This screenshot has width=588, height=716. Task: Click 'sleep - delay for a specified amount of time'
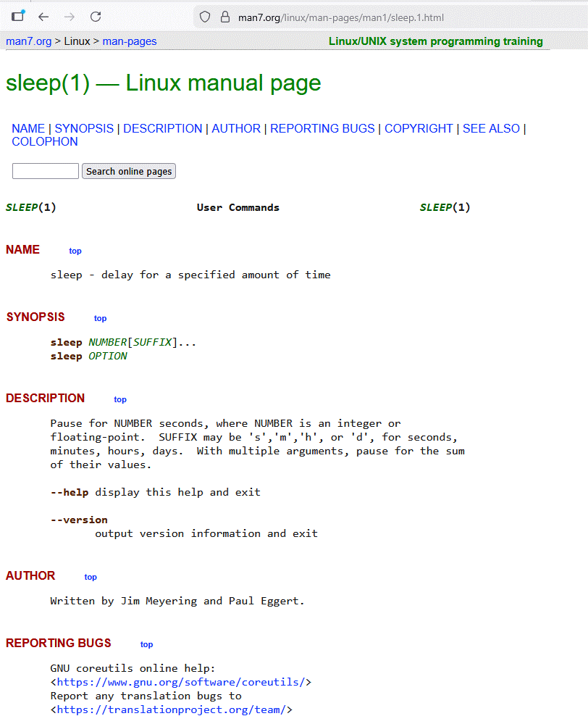[x=190, y=275]
